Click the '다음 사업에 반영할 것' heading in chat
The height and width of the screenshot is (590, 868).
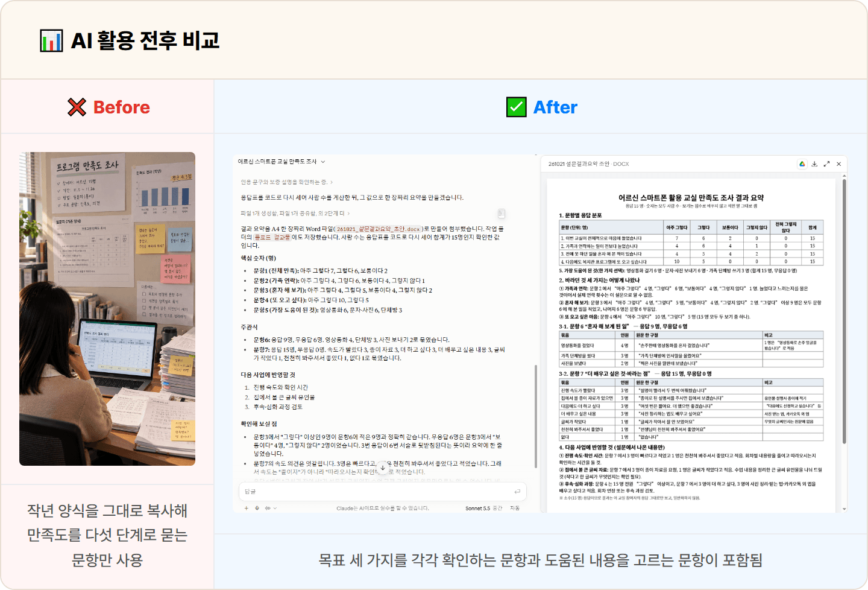(x=268, y=375)
